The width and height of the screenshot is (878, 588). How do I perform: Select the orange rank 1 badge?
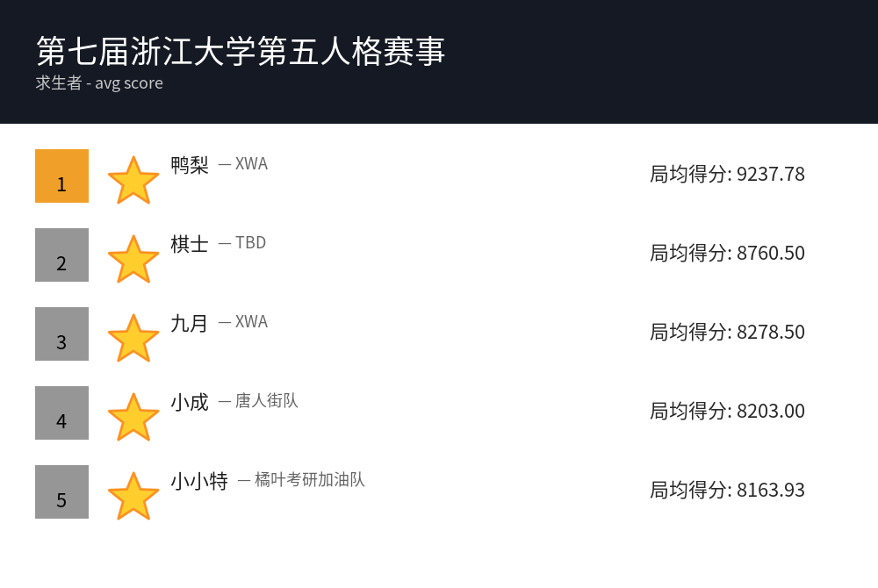pyautogui.click(x=61, y=176)
